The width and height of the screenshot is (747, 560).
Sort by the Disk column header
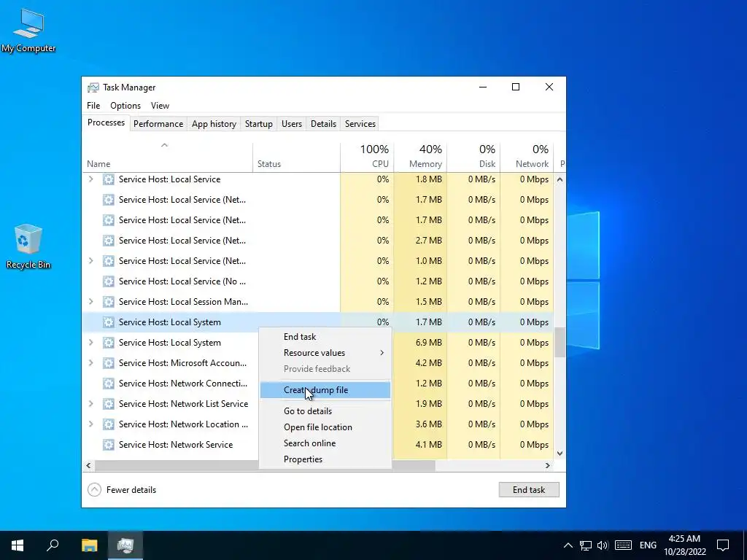tap(473, 157)
